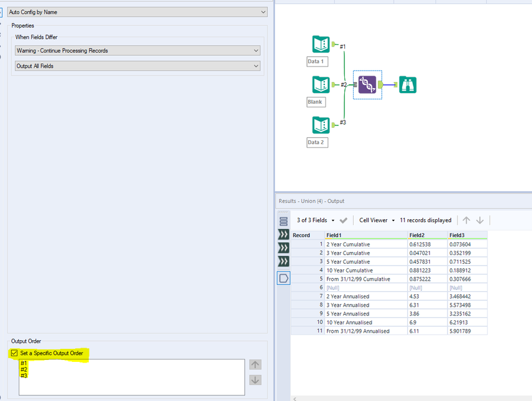Click the Blank annotation label
532x401 pixels.
pyautogui.click(x=316, y=102)
